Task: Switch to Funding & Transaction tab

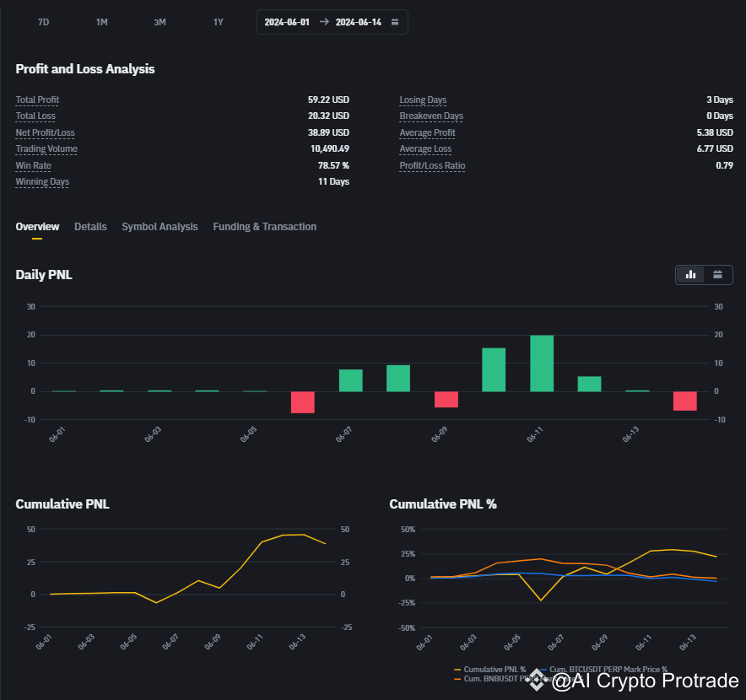Action: 264,226
